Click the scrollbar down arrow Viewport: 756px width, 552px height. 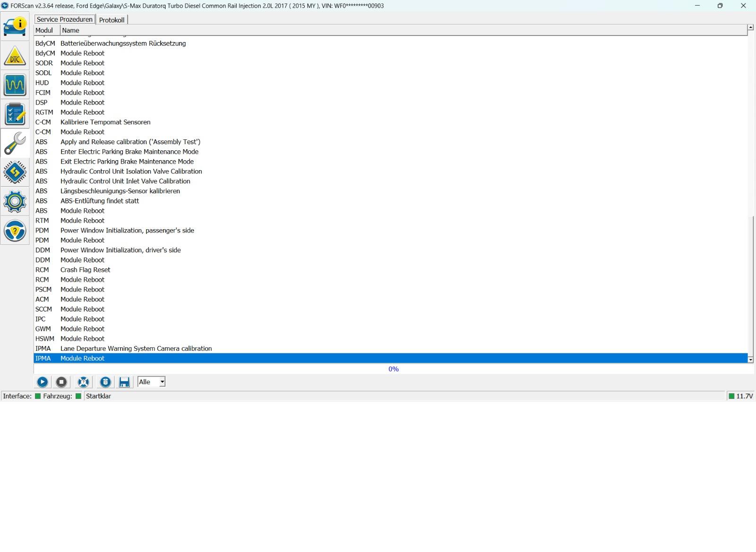[x=750, y=360]
